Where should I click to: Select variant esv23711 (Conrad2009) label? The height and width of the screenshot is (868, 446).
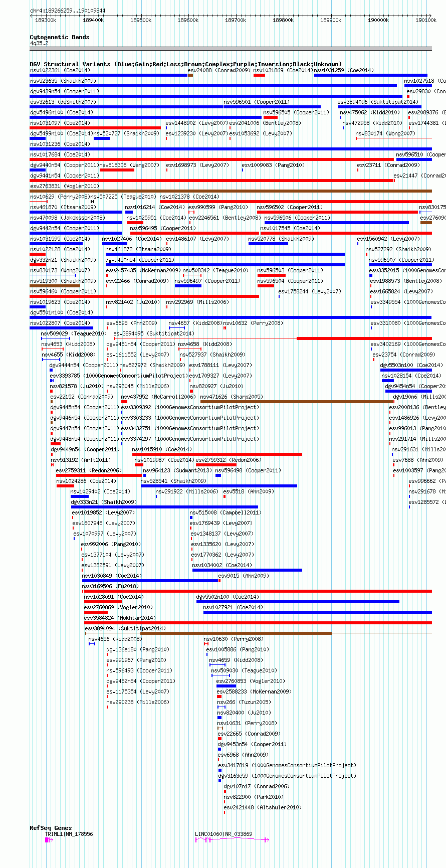pos(388,165)
